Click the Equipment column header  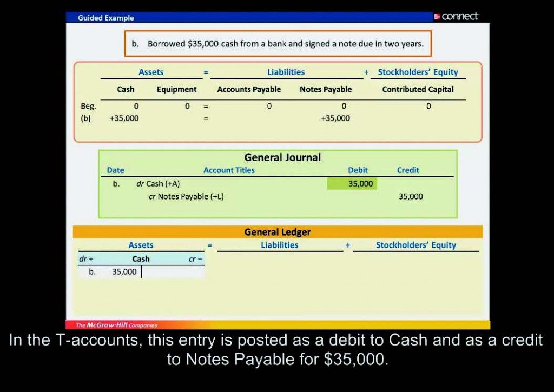(x=177, y=90)
